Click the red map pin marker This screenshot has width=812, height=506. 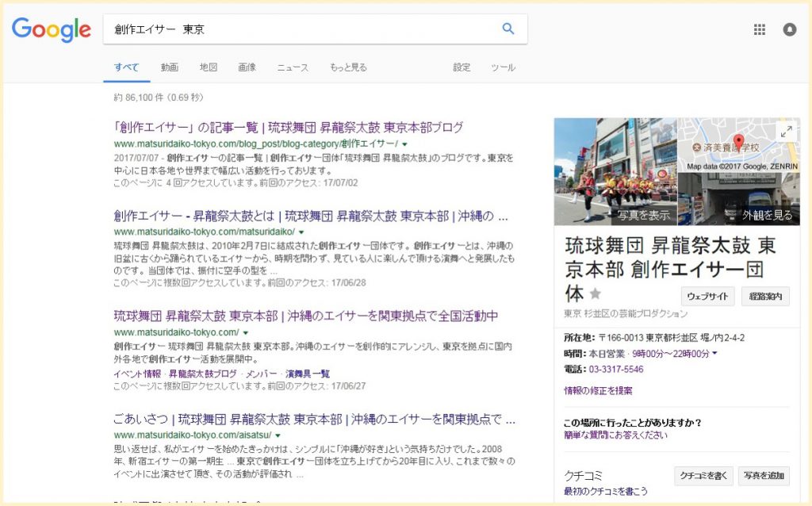739,141
